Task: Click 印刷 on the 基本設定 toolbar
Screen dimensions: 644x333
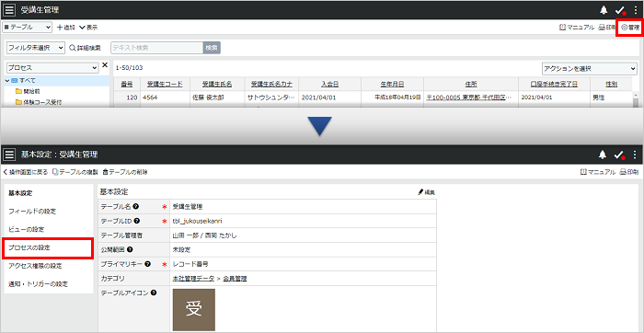Action: click(x=628, y=172)
